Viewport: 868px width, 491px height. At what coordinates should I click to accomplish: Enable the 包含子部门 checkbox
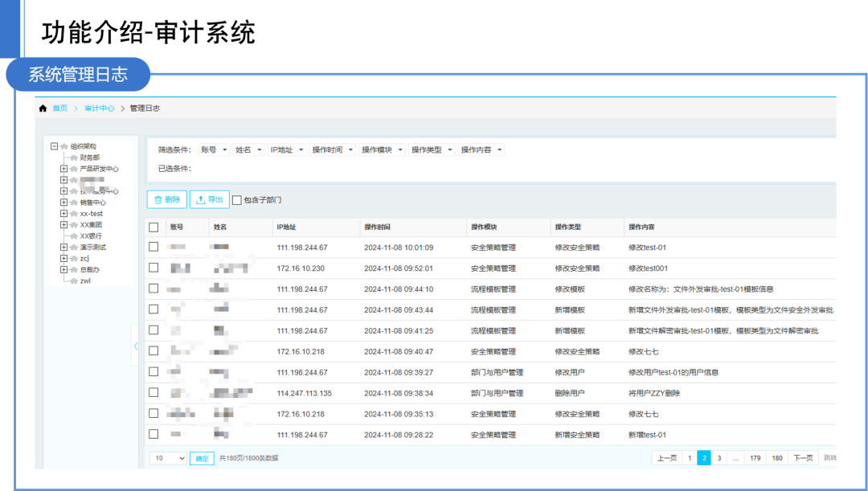pos(237,200)
